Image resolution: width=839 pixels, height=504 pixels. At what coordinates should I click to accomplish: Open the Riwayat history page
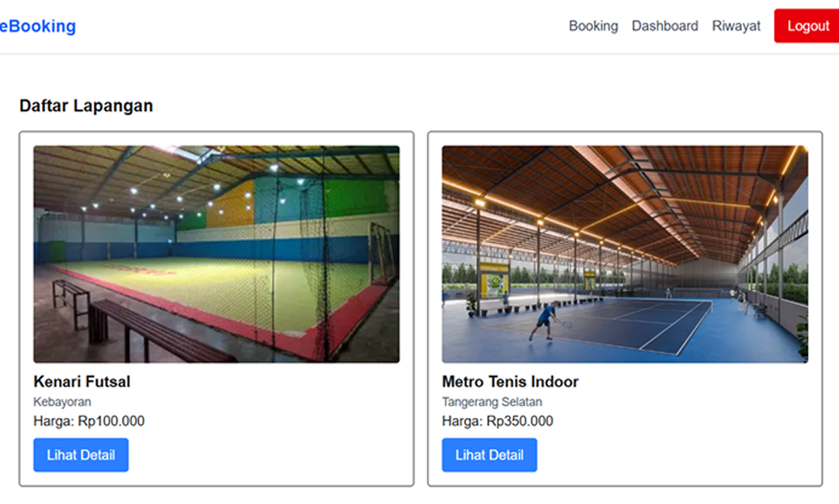coord(736,26)
